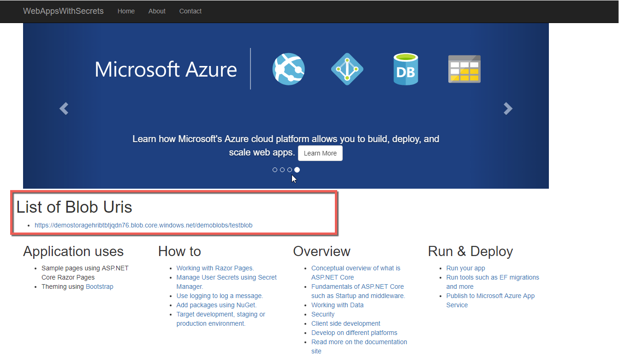
Task: Open Working with Razor Pages link
Action: tap(215, 268)
